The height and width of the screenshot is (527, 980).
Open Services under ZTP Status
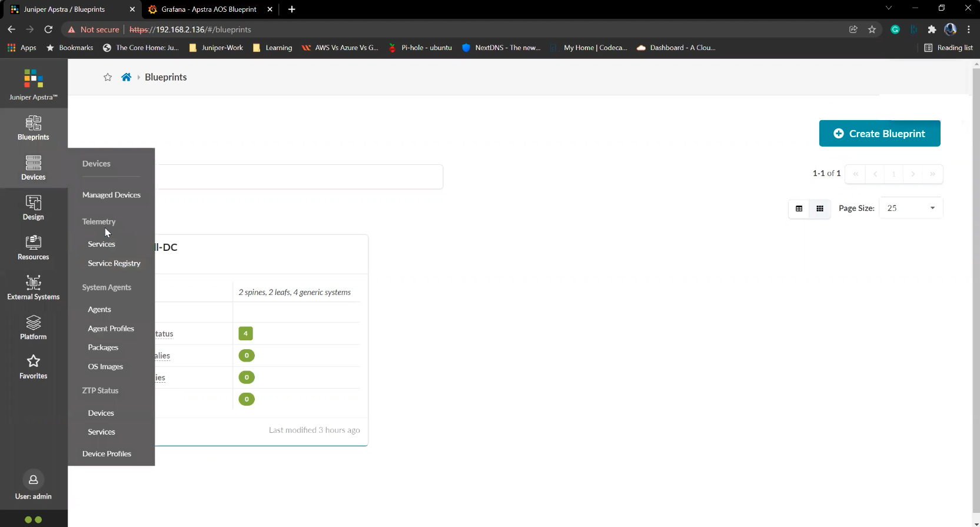(x=101, y=432)
